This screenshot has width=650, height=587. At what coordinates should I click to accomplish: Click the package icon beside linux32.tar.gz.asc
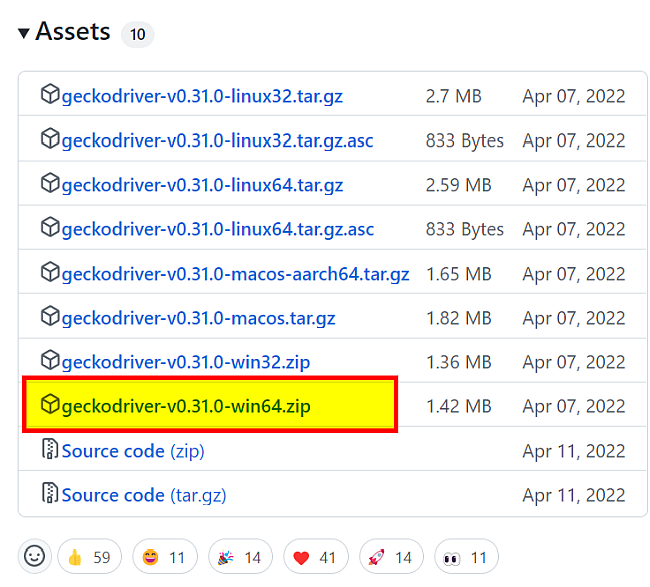pyautogui.click(x=50, y=138)
